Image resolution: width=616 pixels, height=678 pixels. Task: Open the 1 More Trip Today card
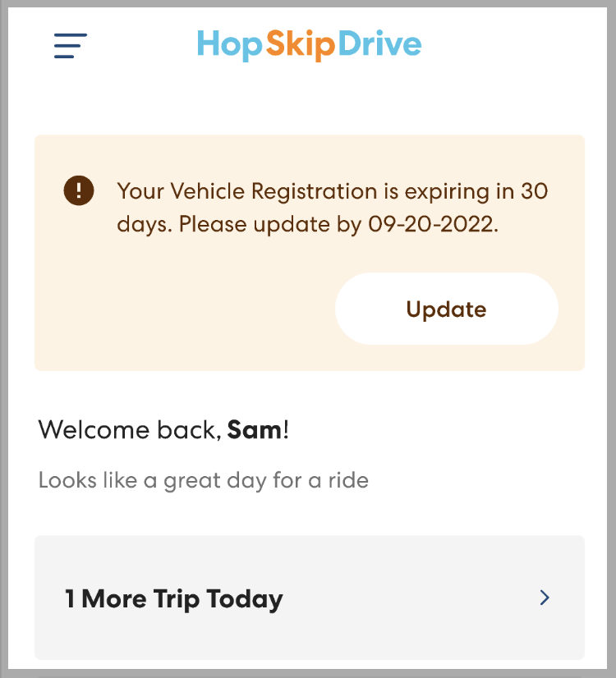(x=309, y=598)
